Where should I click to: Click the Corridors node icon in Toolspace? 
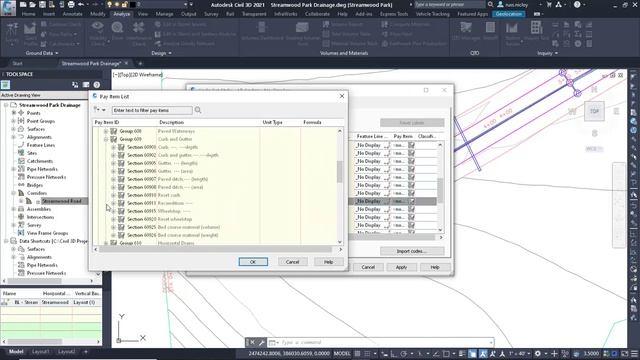21,193
